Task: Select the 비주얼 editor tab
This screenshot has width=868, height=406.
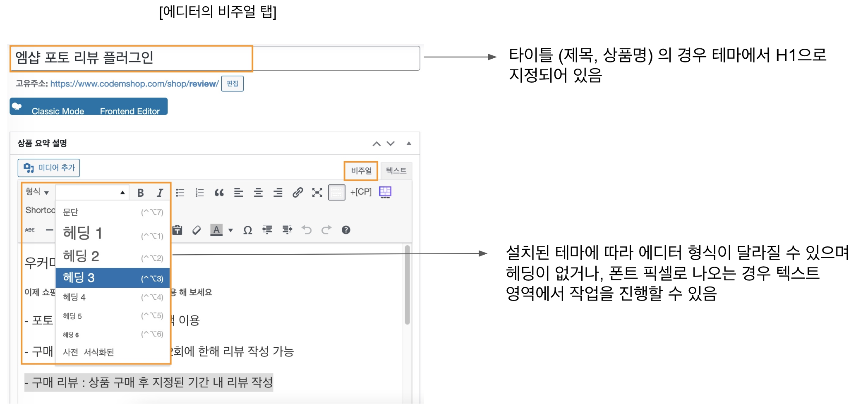Action: tap(360, 170)
